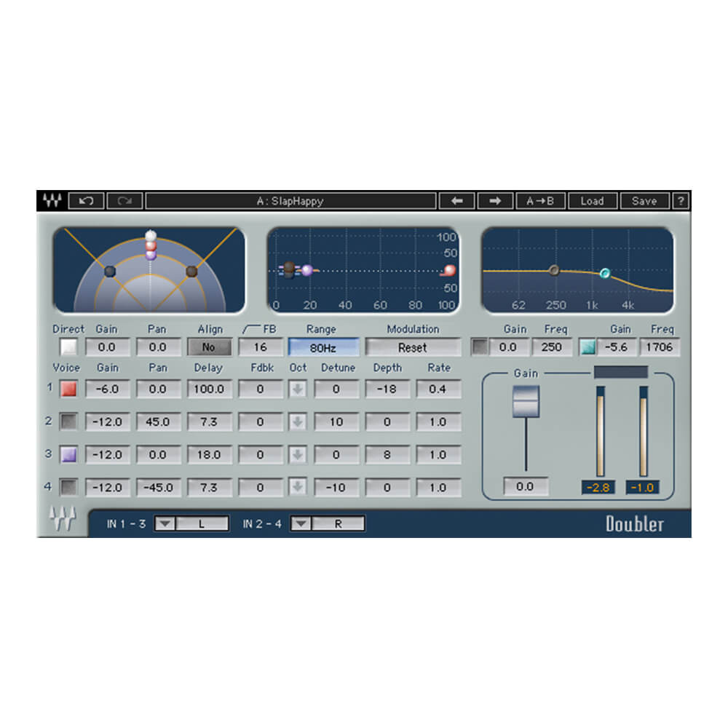Click the right output meter bar
This screenshot has height=728, width=728.
pyautogui.click(x=644, y=431)
